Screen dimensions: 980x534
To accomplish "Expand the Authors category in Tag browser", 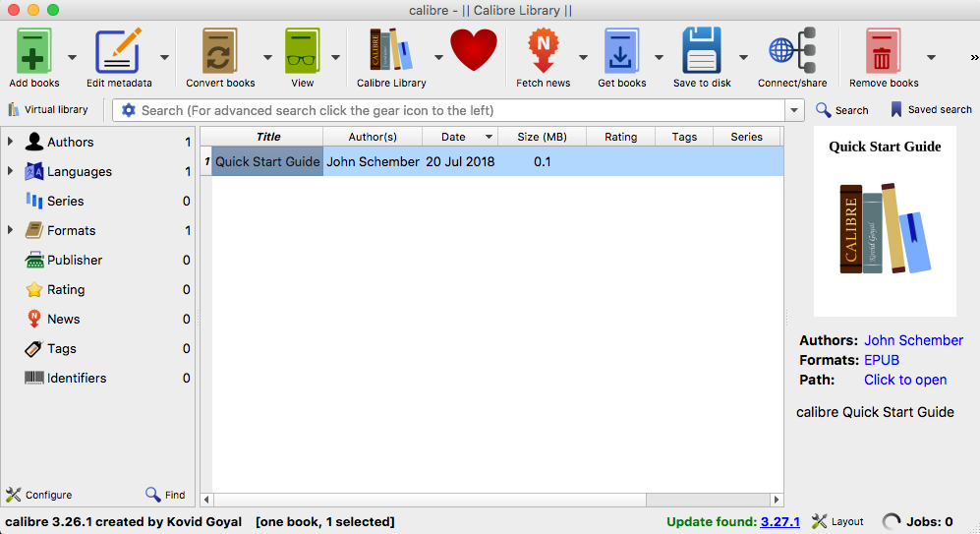I will click(x=10, y=142).
